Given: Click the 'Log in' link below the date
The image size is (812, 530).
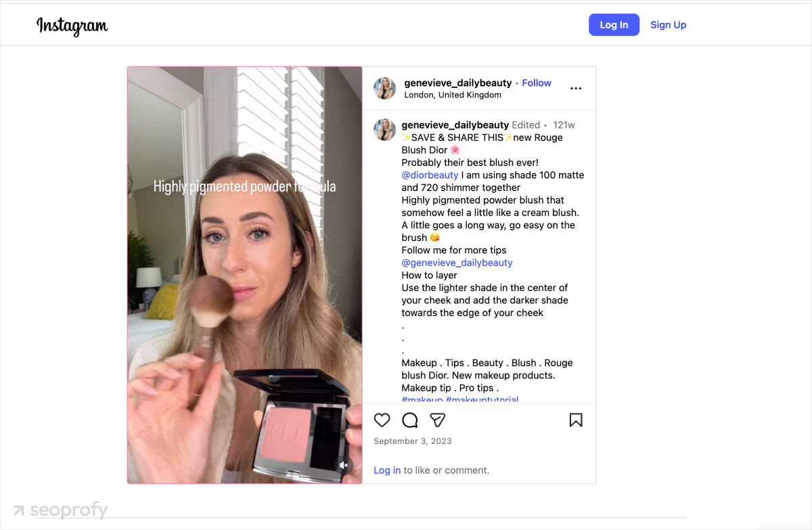Looking at the screenshot, I should click(386, 470).
